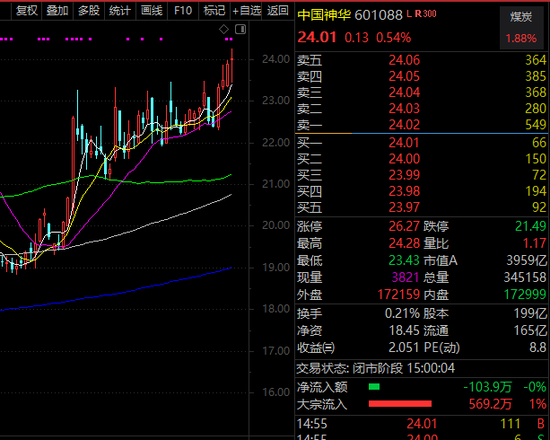The width and height of the screenshot is (550, 440).
Task: Select the 买四 price 23.98
Action: point(404,192)
